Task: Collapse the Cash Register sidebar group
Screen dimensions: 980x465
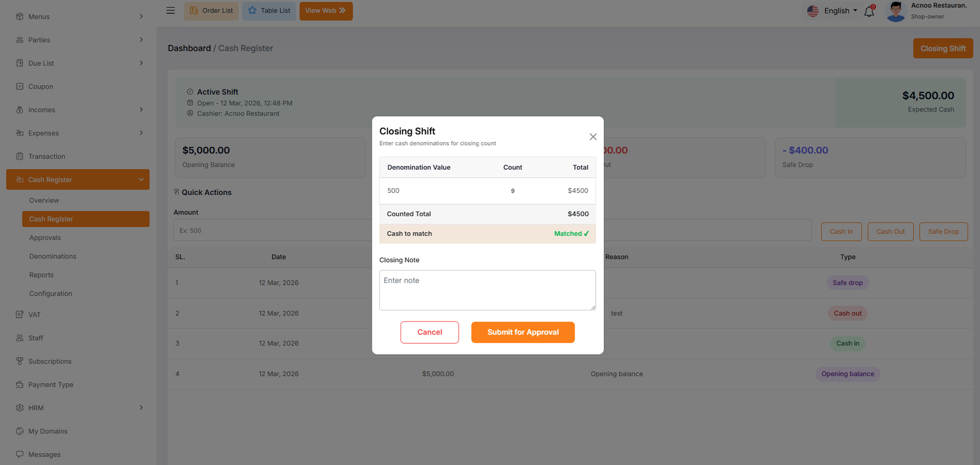Action: [141, 180]
